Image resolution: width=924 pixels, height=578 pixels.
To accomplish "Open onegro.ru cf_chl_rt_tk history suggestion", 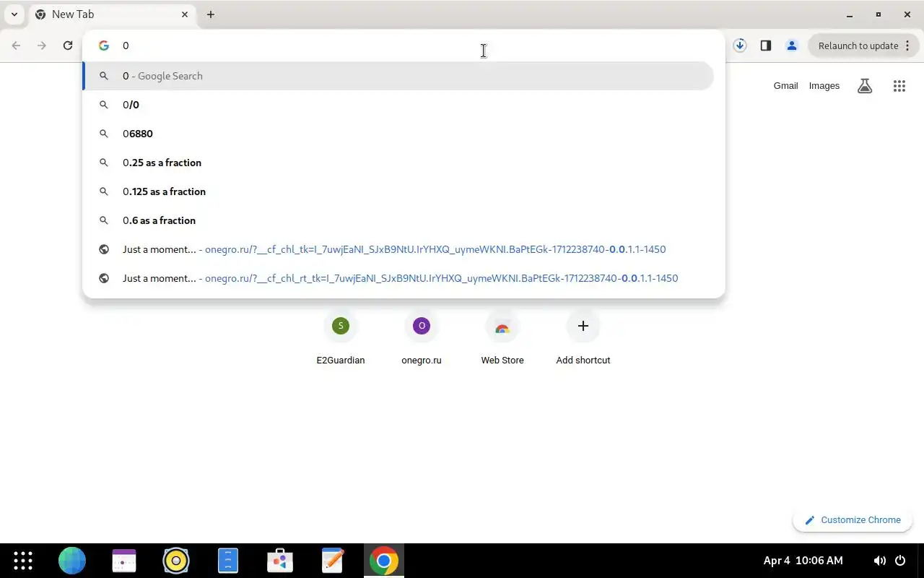I will (398, 278).
